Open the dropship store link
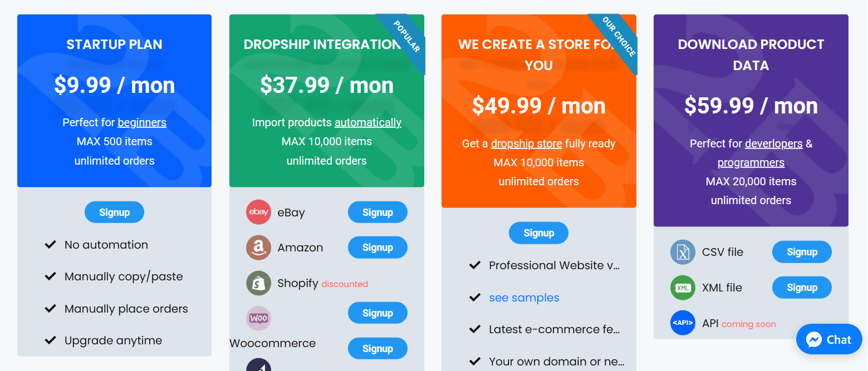Viewport: 868px width, 371px height. coord(526,143)
